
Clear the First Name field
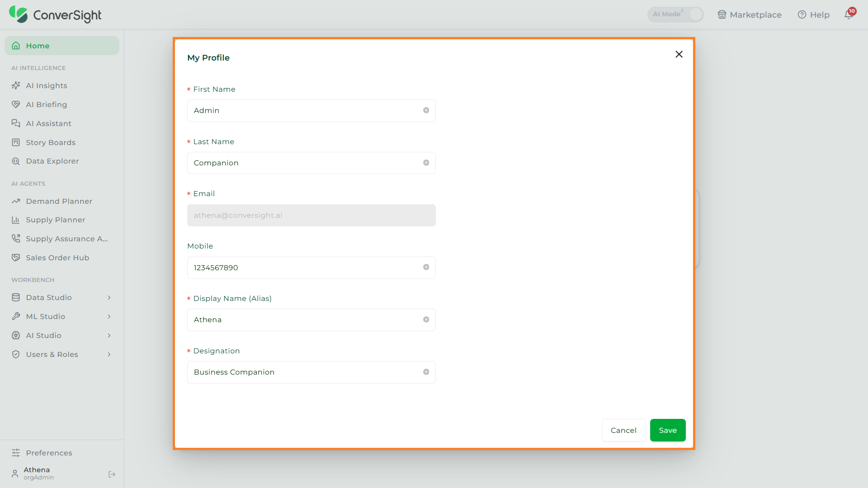[426, 110]
